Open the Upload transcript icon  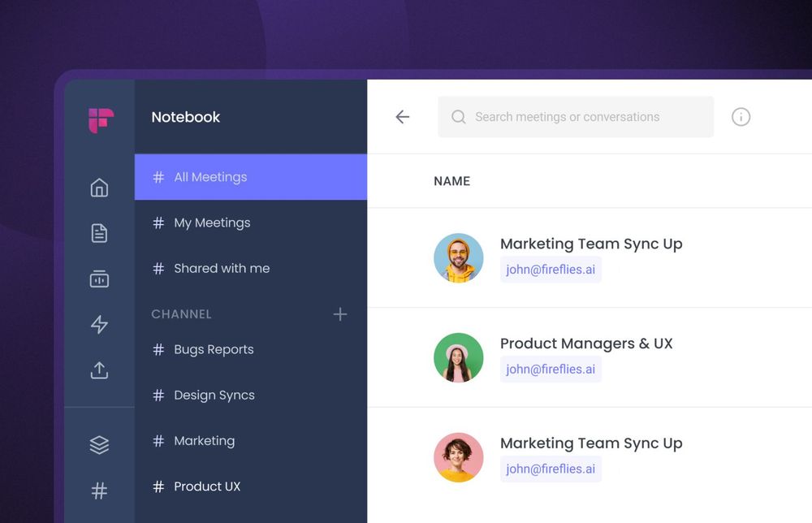(99, 370)
